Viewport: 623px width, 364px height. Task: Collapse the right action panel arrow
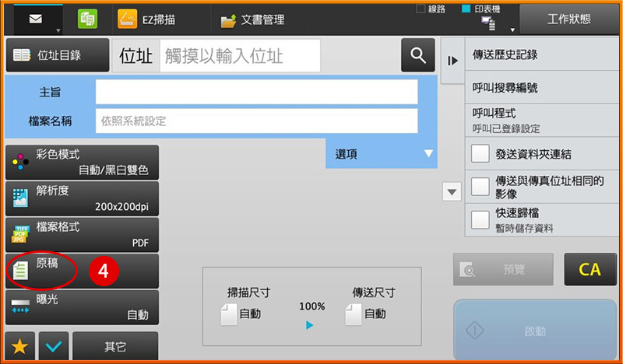coord(452,60)
